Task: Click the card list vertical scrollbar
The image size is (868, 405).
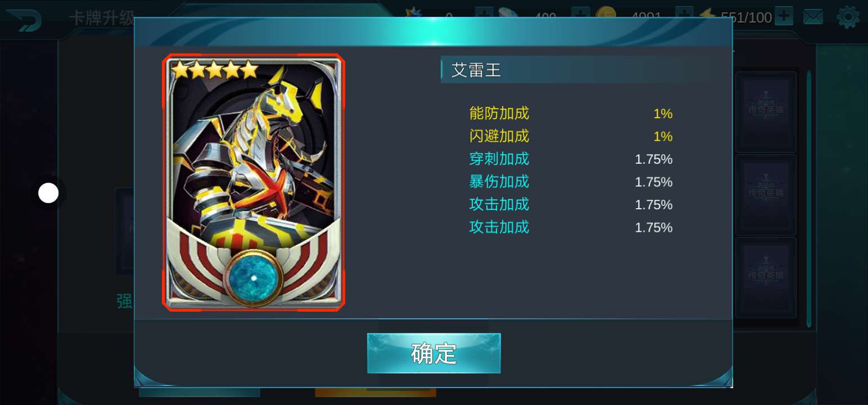Action: click(x=809, y=198)
